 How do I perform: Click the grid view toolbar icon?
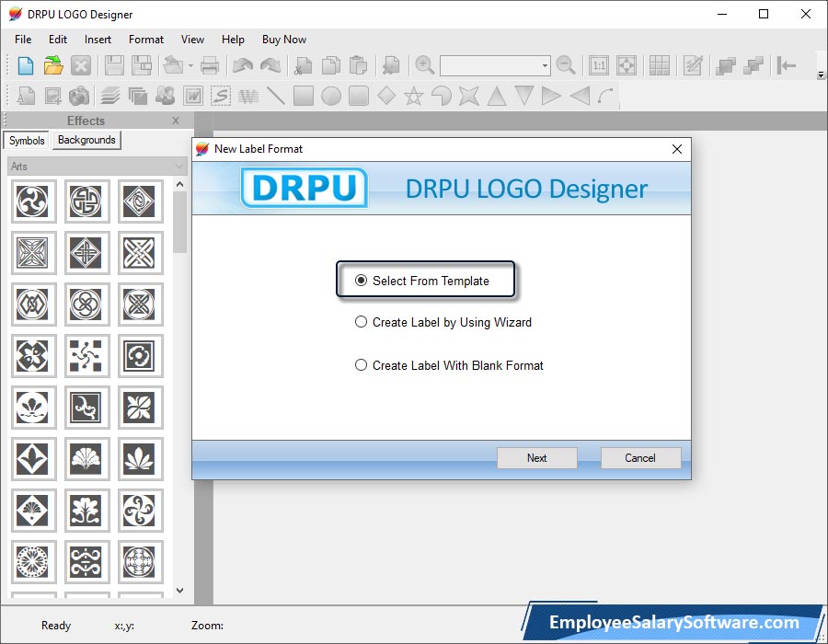[659, 65]
